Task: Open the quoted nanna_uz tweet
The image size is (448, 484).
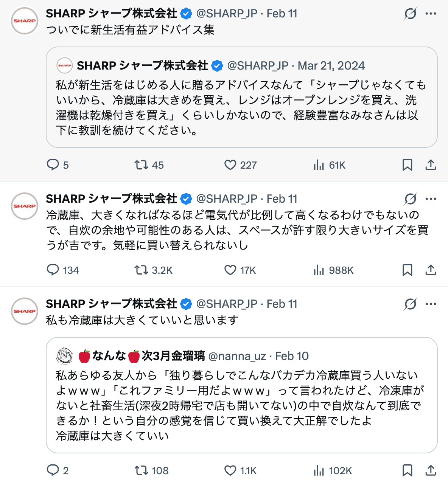Action: [x=241, y=405]
